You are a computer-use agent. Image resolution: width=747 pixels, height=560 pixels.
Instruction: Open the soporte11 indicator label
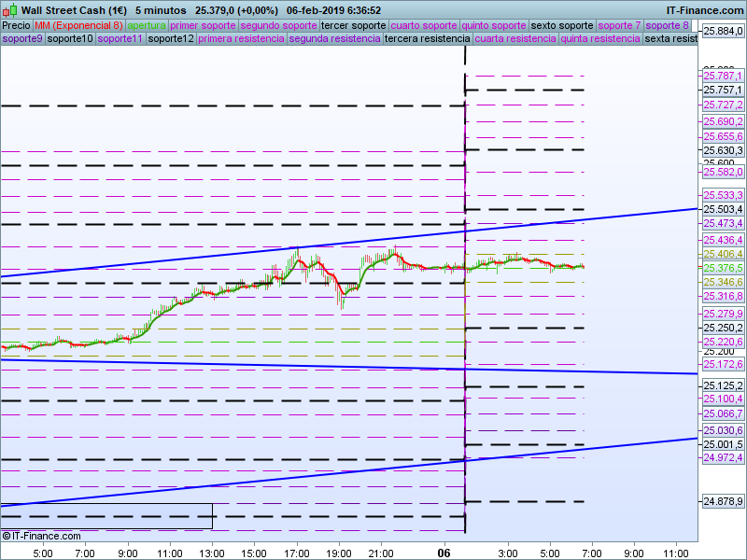point(120,38)
